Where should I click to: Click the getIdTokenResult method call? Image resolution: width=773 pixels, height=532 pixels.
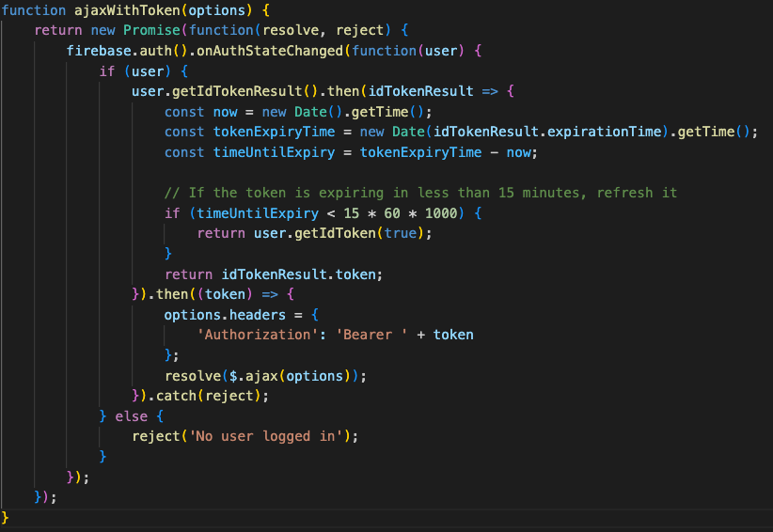pyautogui.click(x=237, y=91)
